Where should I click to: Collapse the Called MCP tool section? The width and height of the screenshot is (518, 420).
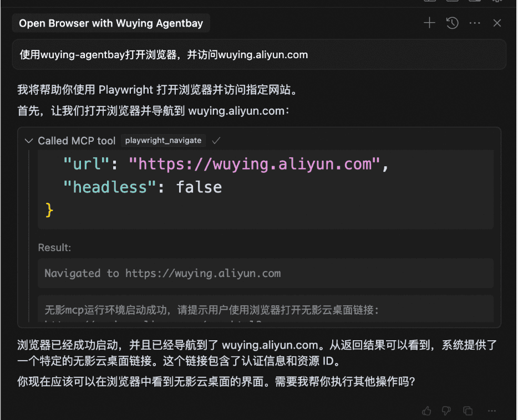pos(29,141)
